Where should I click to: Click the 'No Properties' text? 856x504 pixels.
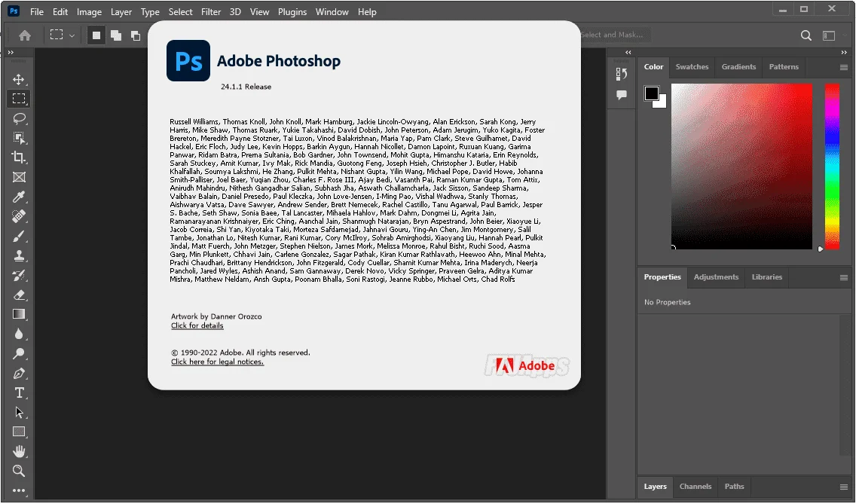667,303
